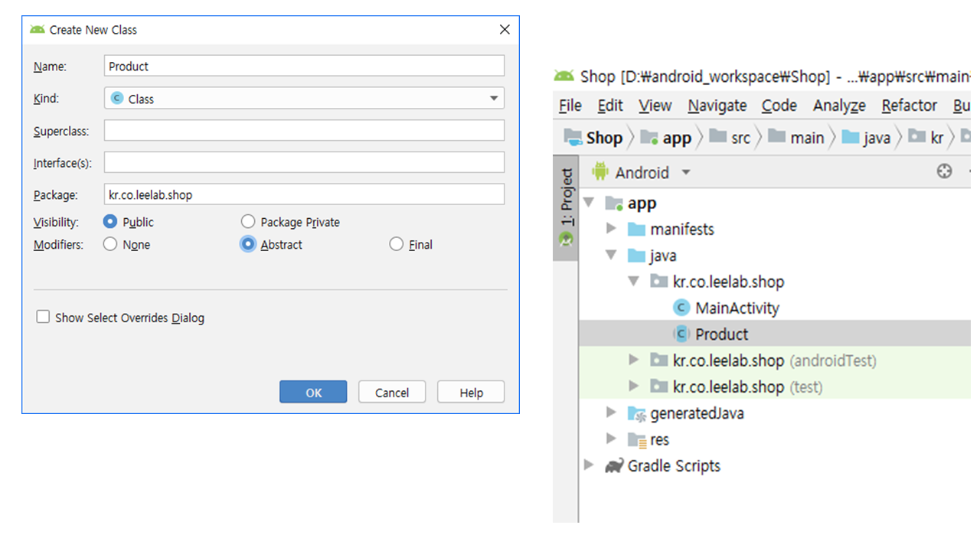Click the Product class icon in tree
The width and height of the screenshot is (980, 551).
point(681,334)
